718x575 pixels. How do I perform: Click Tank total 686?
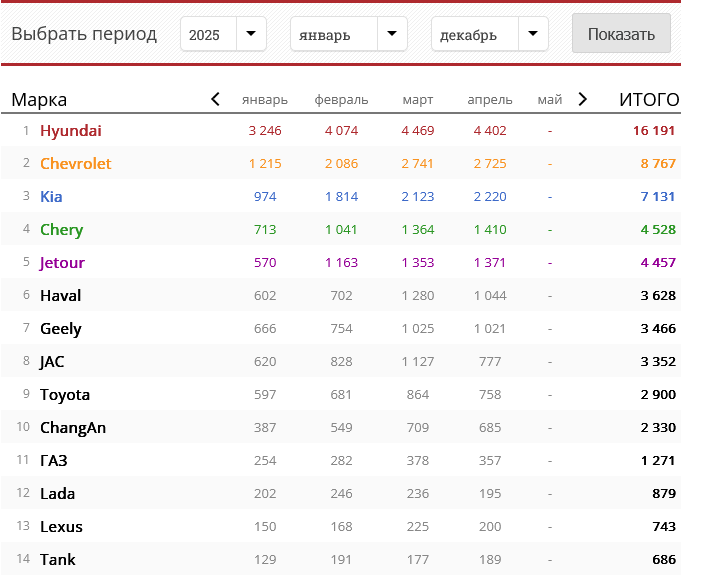click(664, 559)
